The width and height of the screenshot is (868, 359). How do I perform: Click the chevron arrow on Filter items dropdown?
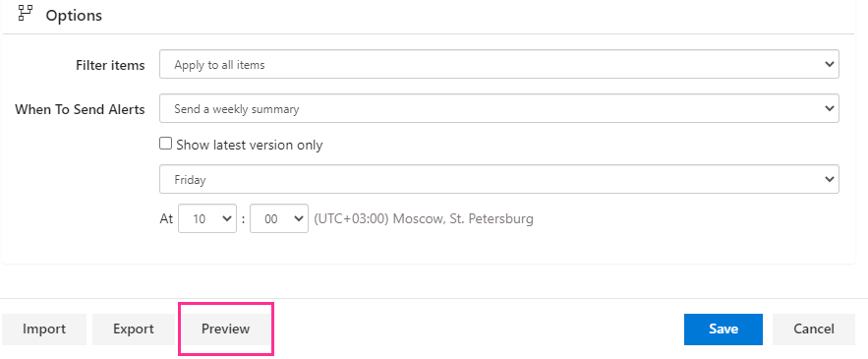click(x=829, y=64)
